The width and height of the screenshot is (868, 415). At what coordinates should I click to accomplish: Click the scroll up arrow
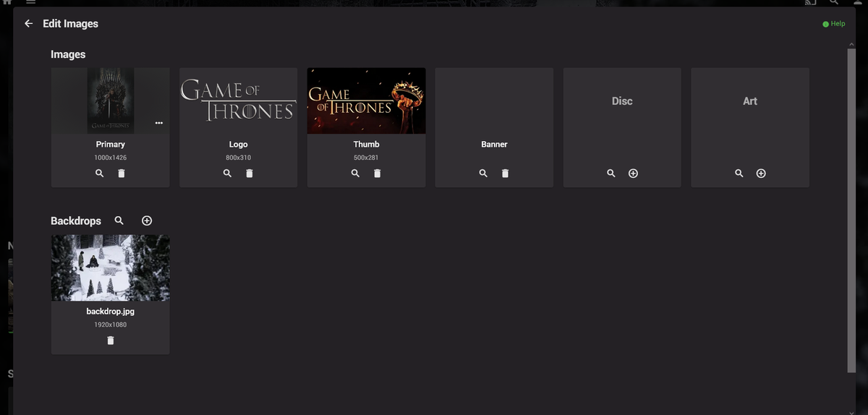[851, 45]
